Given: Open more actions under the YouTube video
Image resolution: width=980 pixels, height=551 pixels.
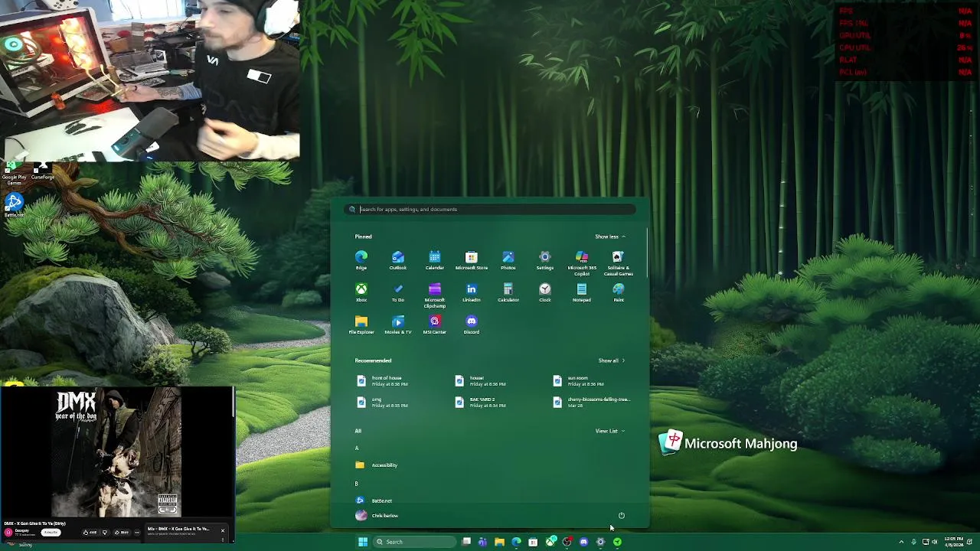Looking at the screenshot, I should coord(137,532).
